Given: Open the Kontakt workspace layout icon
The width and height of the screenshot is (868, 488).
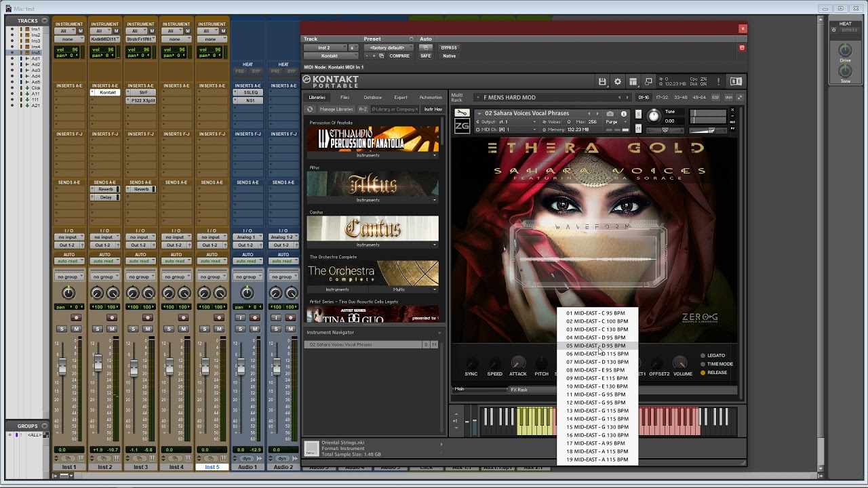Looking at the screenshot, I should pos(633,81).
